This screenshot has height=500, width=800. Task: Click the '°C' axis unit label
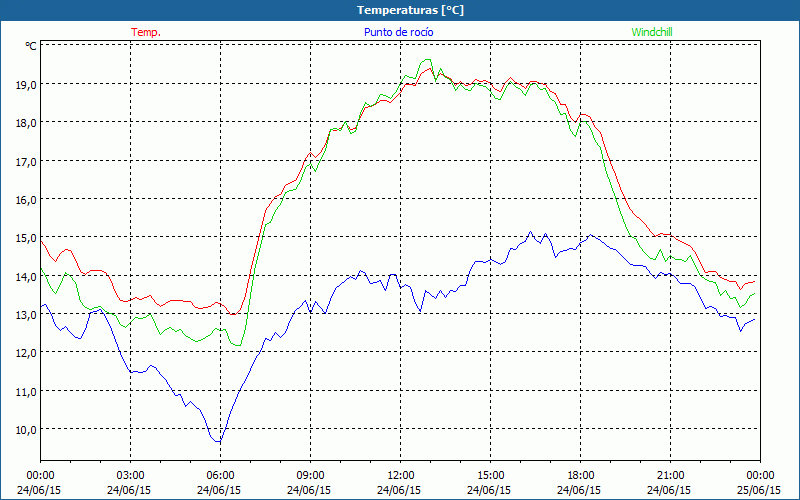point(31,46)
